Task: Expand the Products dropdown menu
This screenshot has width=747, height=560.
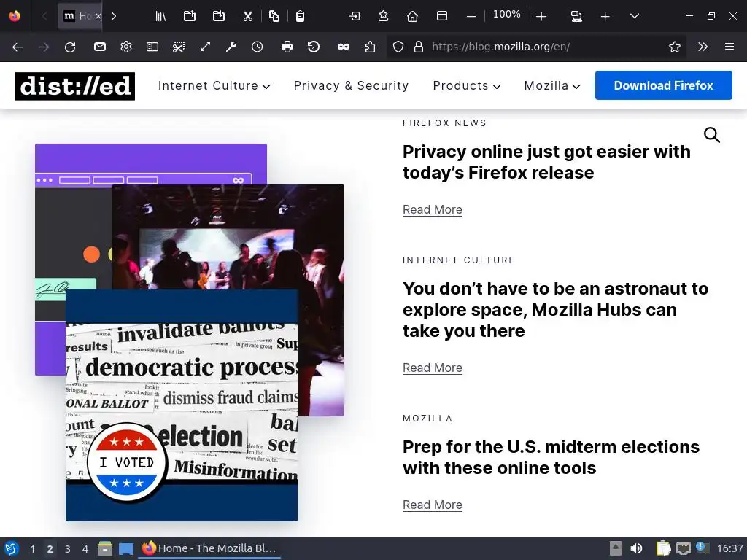Action: [467, 86]
